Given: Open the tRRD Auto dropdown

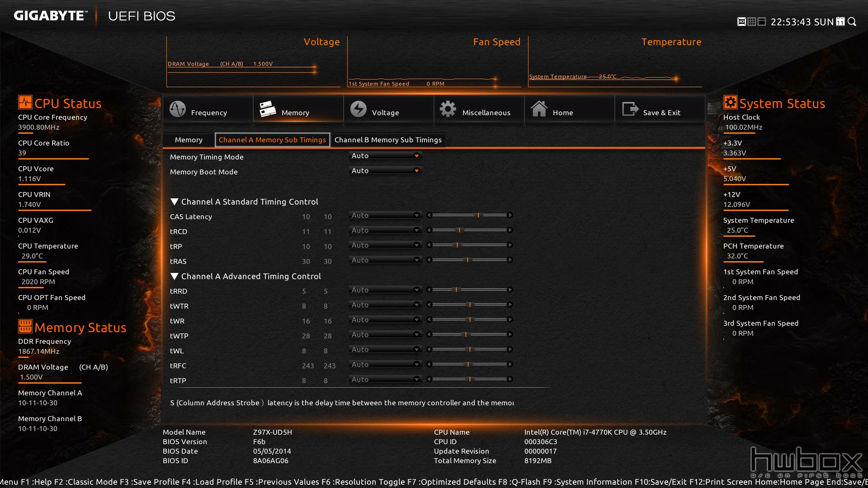Looking at the screenshot, I should pos(385,290).
